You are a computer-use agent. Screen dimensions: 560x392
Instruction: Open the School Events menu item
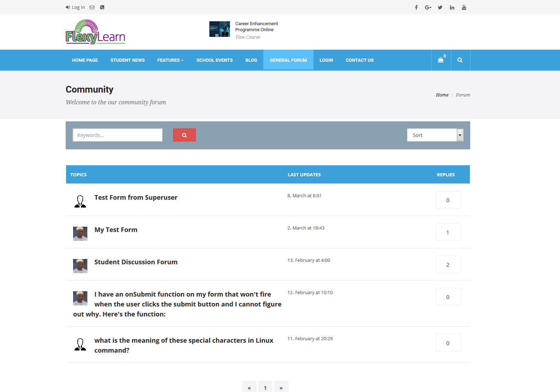(214, 60)
